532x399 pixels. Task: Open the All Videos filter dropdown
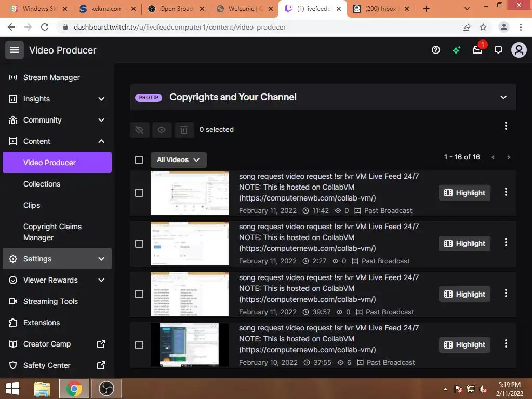pyautogui.click(x=179, y=160)
